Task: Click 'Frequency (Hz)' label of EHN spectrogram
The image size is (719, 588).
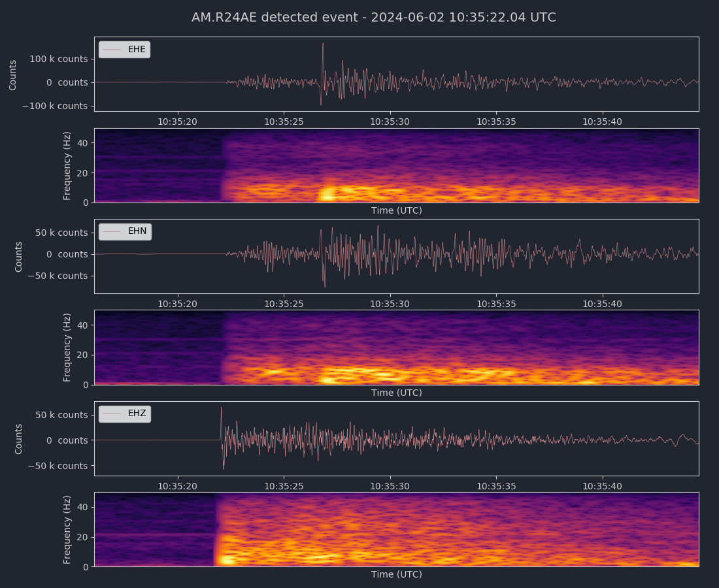Action: (67, 348)
